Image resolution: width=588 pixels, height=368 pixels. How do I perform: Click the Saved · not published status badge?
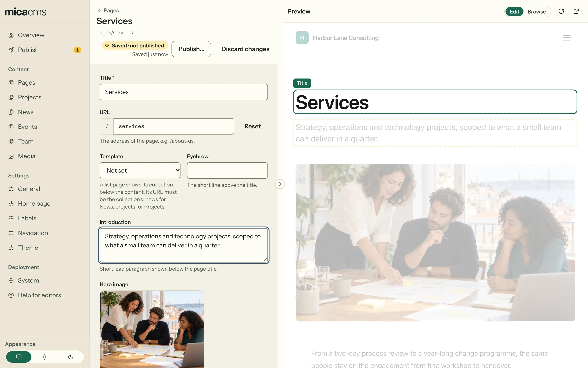pyautogui.click(x=135, y=46)
